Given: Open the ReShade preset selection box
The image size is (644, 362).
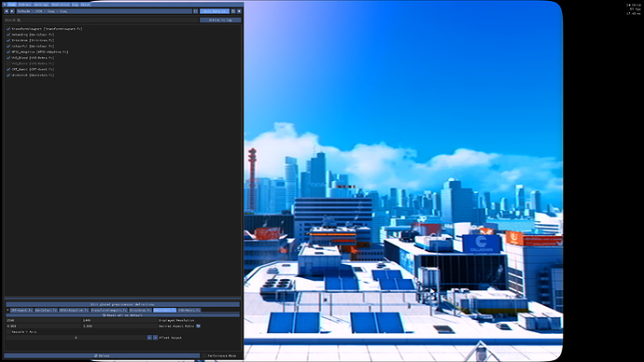Looking at the screenshot, I should click(105, 11).
